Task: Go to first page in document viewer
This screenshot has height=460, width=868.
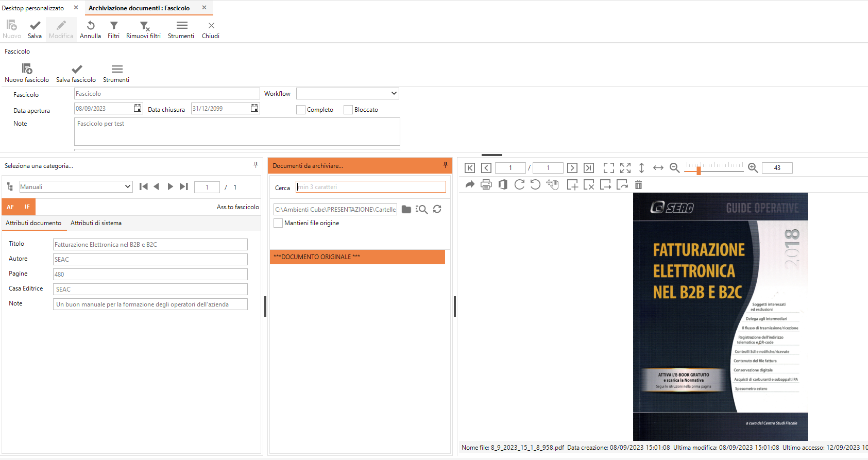Action: (x=470, y=168)
